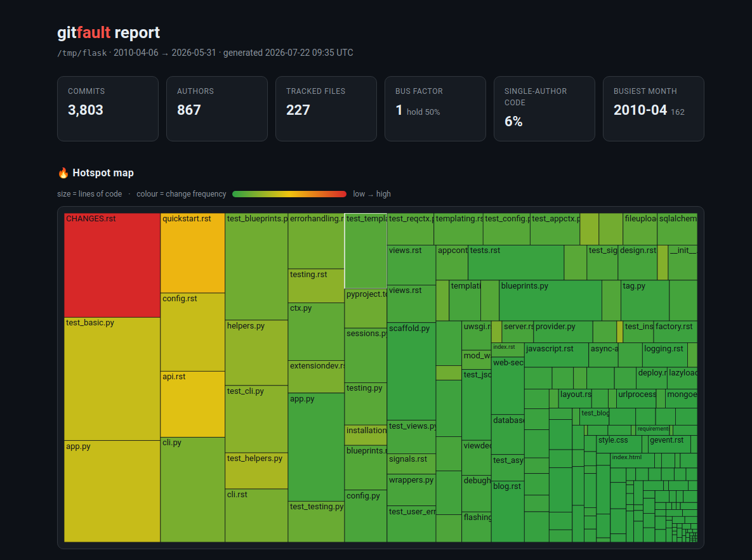Image resolution: width=752 pixels, height=560 pixels.
Task: Click the test_reqctx.py cell
Action: coord(411,229)
